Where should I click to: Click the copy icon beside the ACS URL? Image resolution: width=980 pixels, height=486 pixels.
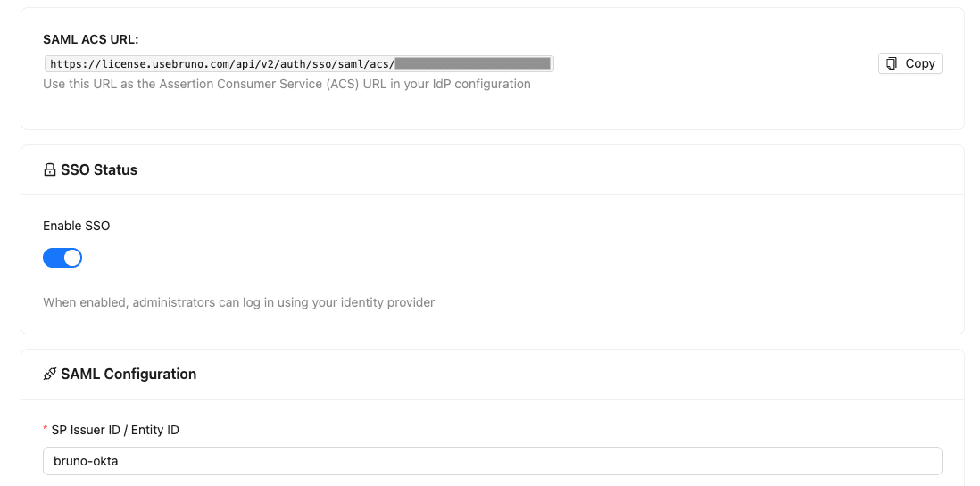point(892,63)
